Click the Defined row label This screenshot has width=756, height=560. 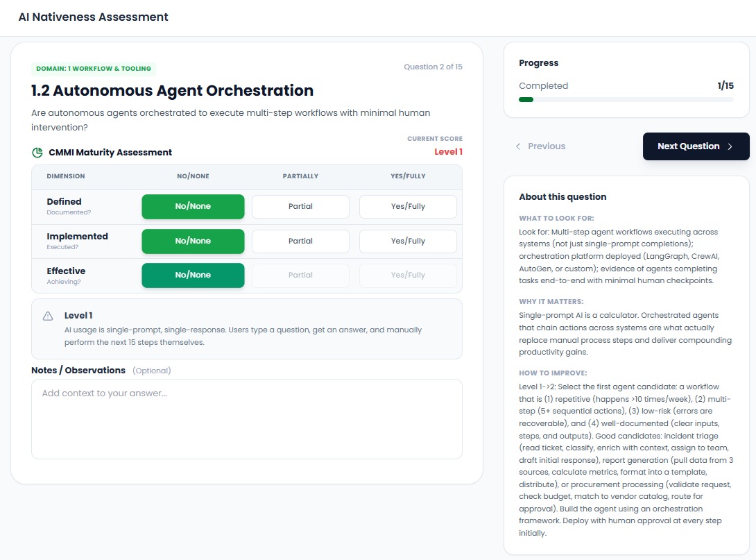[64, 202]
